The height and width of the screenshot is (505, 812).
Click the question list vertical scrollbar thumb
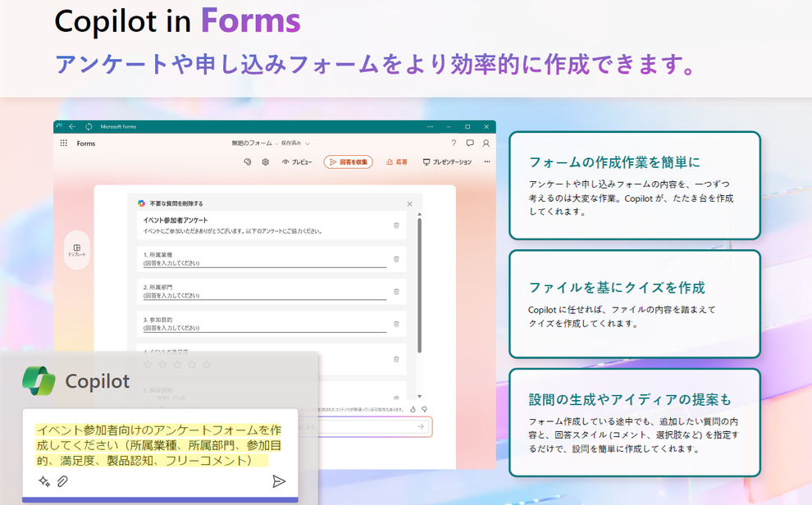click(x=419, y=285)
